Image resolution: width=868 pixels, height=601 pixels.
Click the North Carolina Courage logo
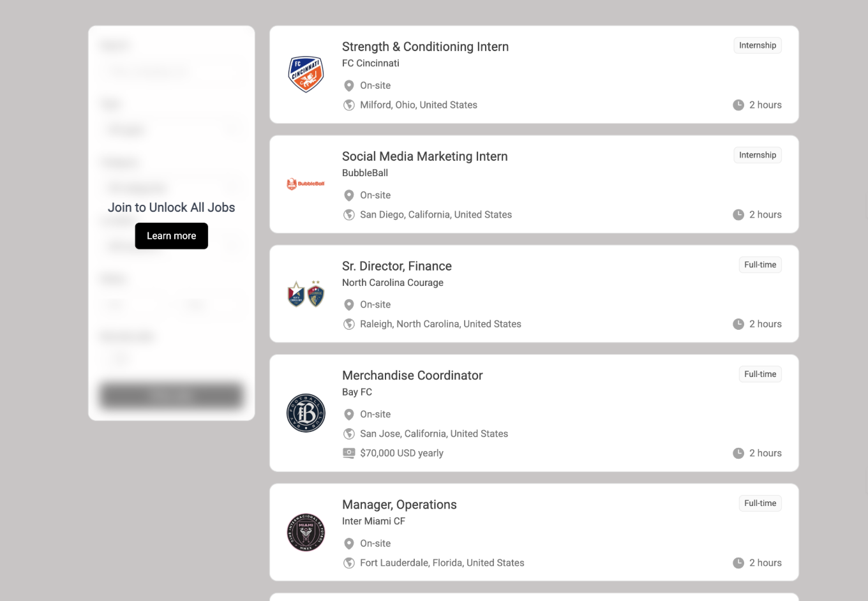(x=306, y=293)
